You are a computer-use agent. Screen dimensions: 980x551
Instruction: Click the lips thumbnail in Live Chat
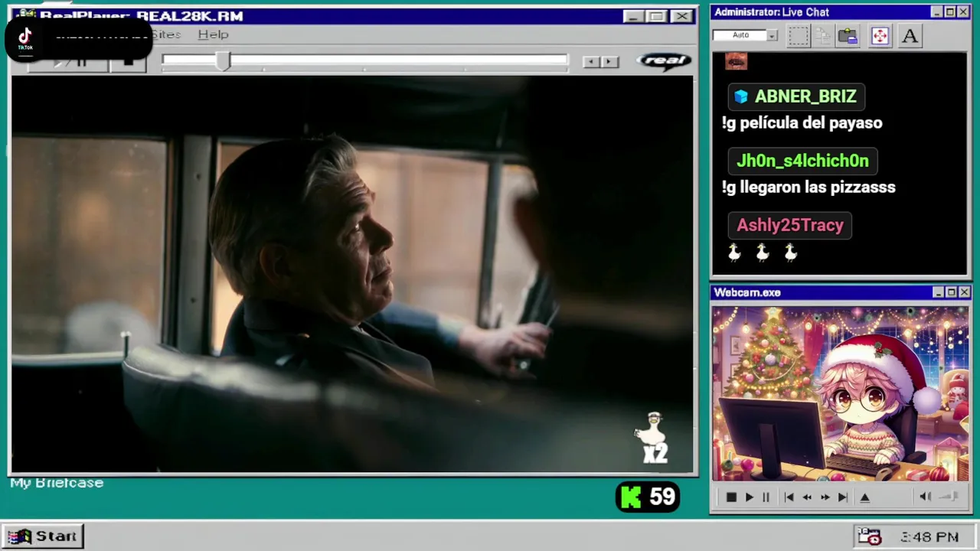coord(736,61)
